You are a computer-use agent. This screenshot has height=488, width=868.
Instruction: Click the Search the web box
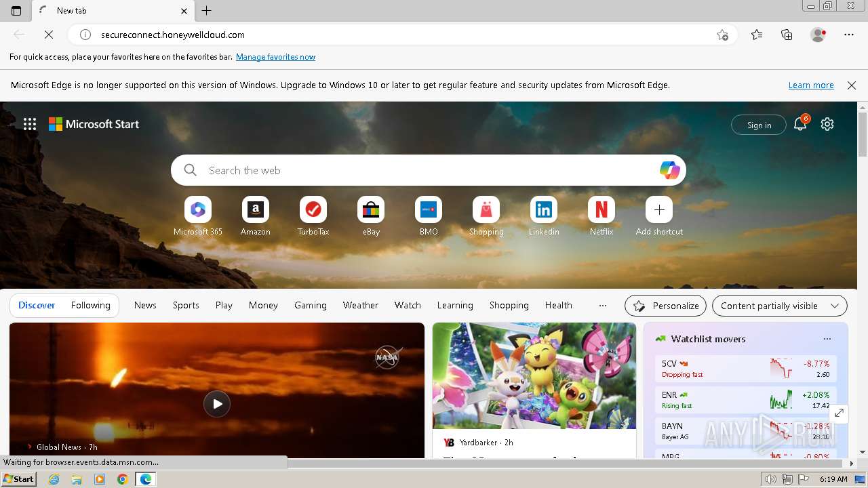pos(427,170)
